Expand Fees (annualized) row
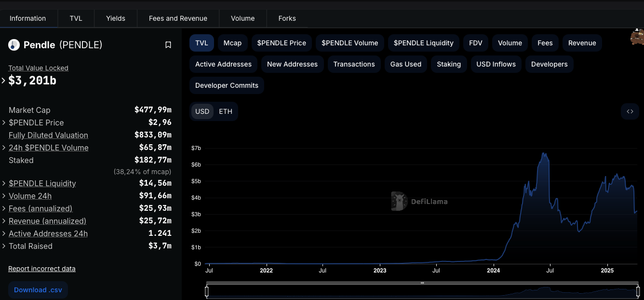The height and width of the screenshot is (300, 644). [x=4, y=208]
